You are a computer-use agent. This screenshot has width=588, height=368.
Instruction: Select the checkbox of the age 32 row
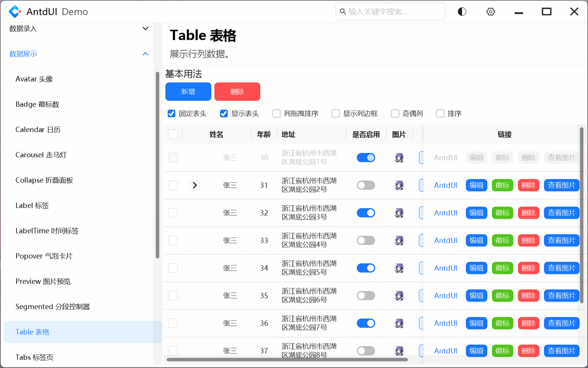coord(173,213)
